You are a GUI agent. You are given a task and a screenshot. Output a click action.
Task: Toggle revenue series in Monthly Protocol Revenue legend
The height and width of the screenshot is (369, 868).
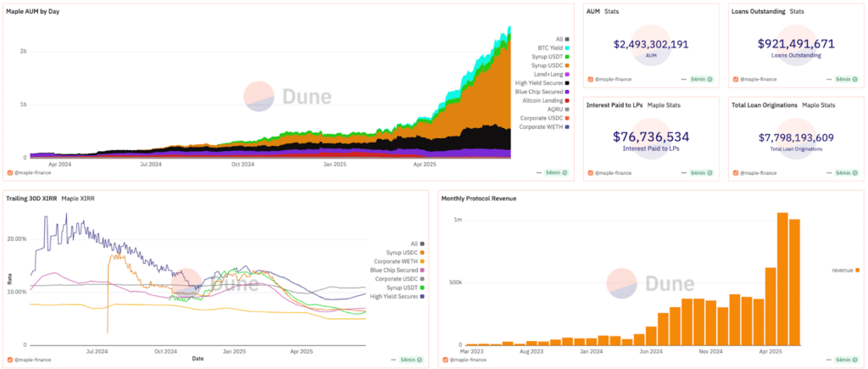[845, 270]
